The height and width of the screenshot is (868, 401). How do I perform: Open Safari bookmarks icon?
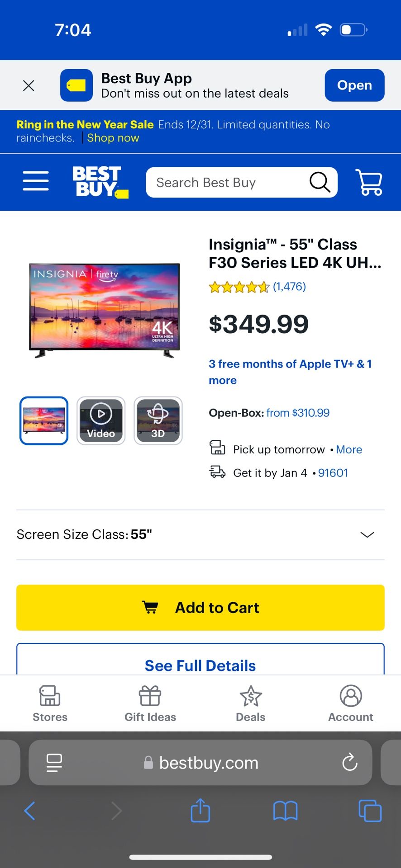tap(285, 811)
